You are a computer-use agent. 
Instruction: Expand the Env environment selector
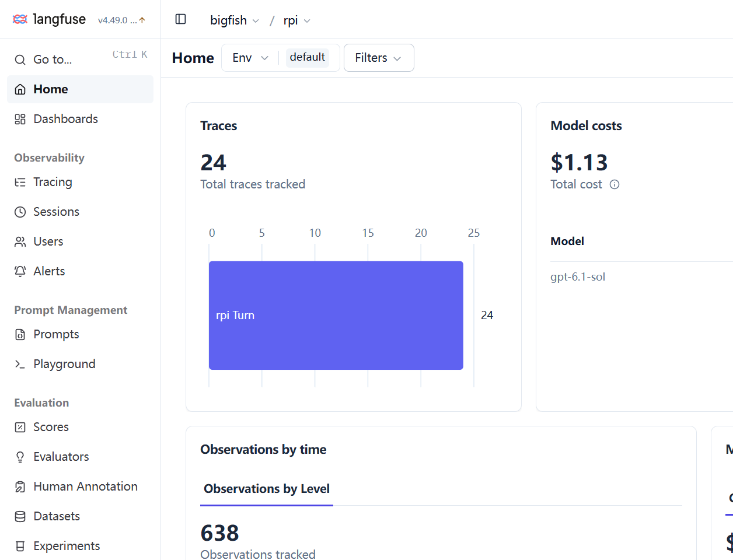(x=250, y=58)
